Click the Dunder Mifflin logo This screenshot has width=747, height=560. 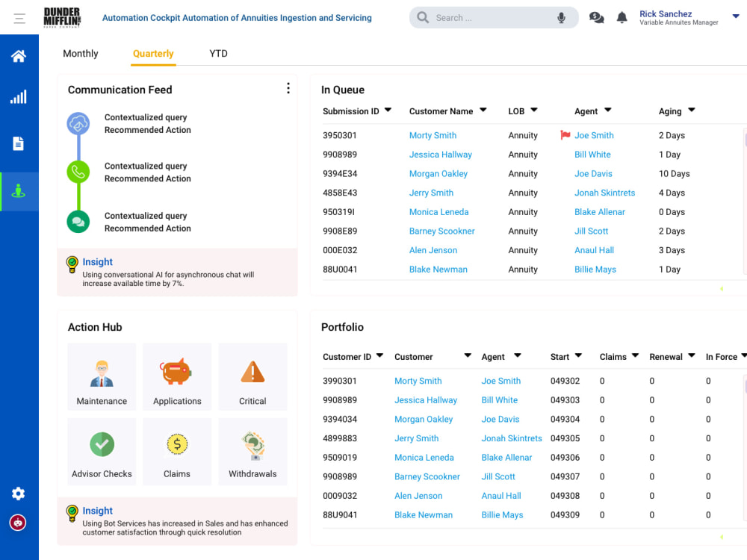click(x=62, y=18)
